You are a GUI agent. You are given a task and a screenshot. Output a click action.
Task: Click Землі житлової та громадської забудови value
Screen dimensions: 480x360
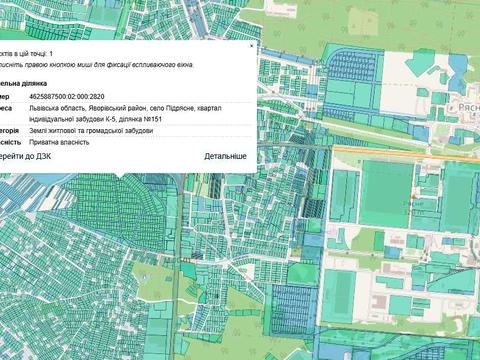click(x=91, y=131)
